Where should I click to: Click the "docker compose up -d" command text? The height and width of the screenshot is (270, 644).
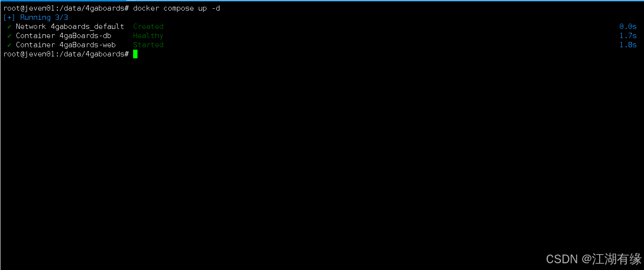pyautogui.click(x=177, y=8)
